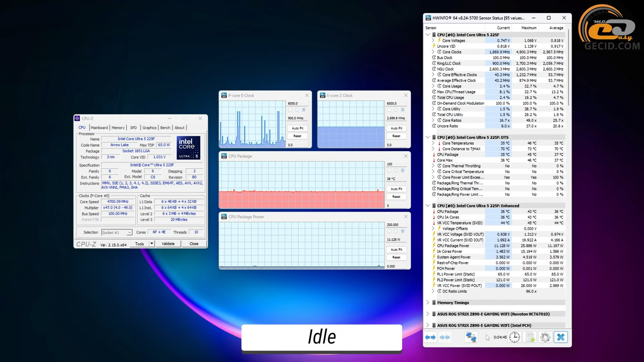Expand the Core Clocks row
Viewport: 644px width, 362px height.
(x=433, y=52)
